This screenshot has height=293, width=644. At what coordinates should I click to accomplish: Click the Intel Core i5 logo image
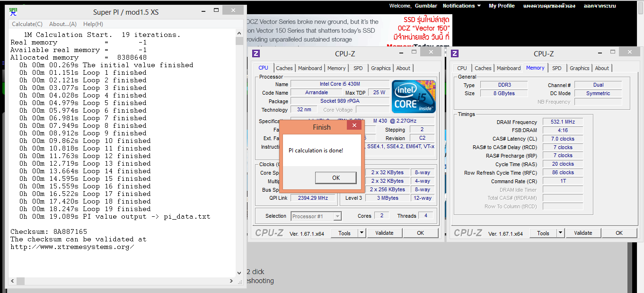click(x=414, y=98)
